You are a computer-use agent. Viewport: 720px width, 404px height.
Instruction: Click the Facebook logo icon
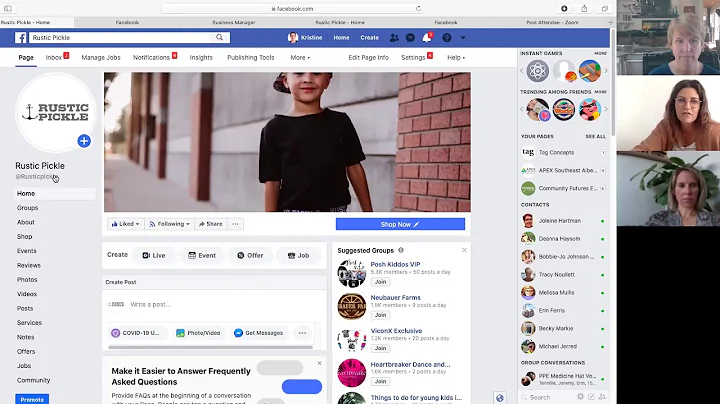pos(20,38)
